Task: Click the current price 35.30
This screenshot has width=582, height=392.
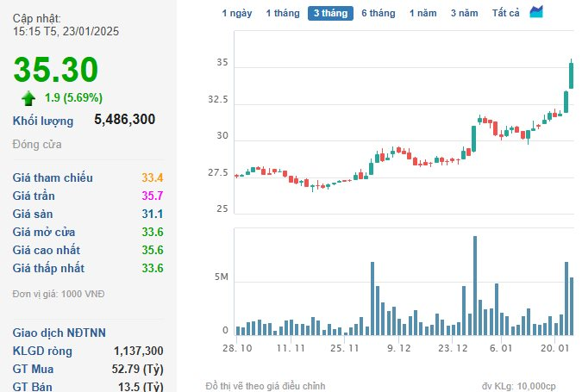Action: click(56, 69)
